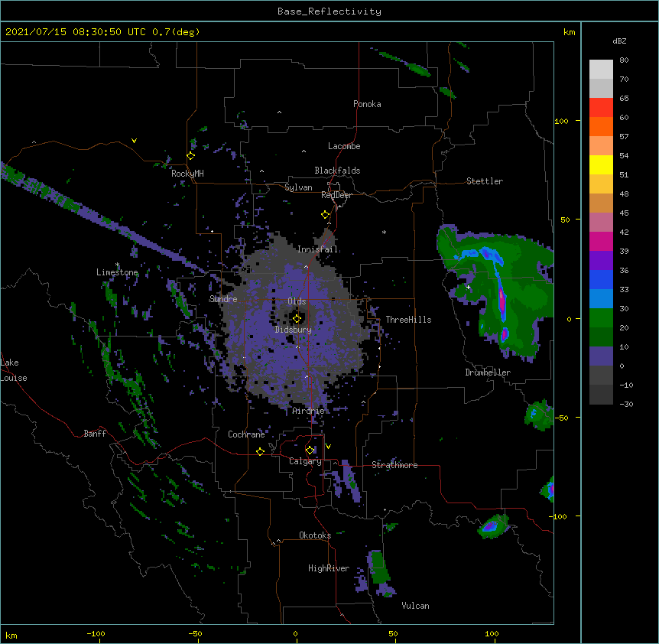Select the RockyMH label
Image resolution: width=659 pixels, height=644 pixels.
187,174
